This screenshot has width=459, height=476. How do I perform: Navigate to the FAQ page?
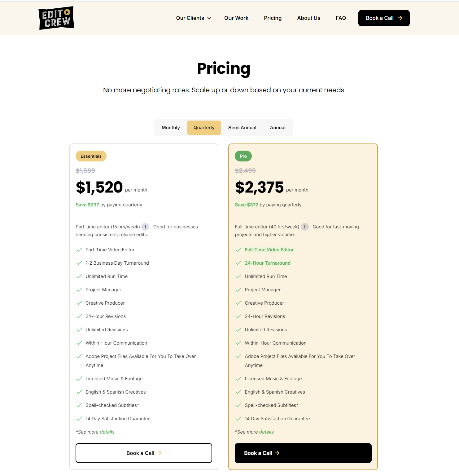click(341, 18)
